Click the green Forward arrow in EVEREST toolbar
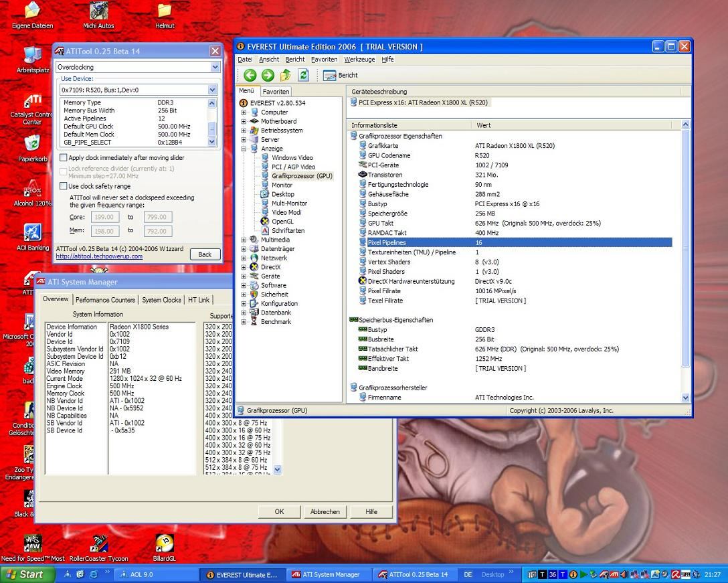728x583 pixels. pyautogui.click(x=268, y=75)
